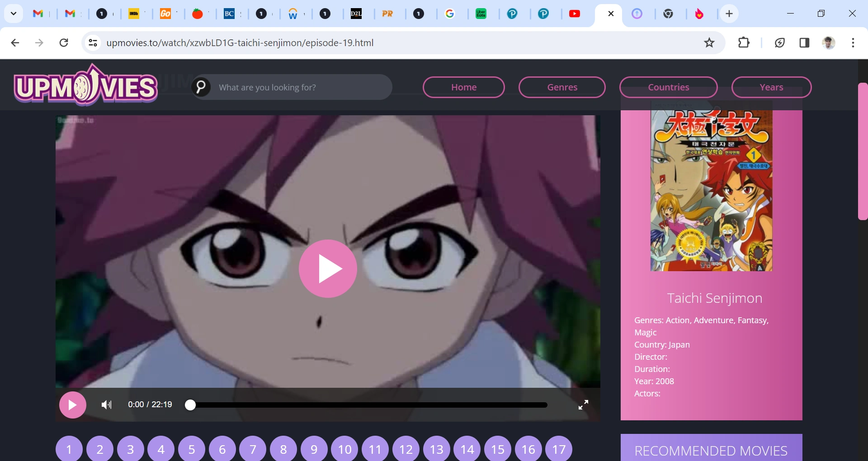The width and height of the screenshot is (868, 461).
Task: Select episode 11
Action: pos(375,449)
